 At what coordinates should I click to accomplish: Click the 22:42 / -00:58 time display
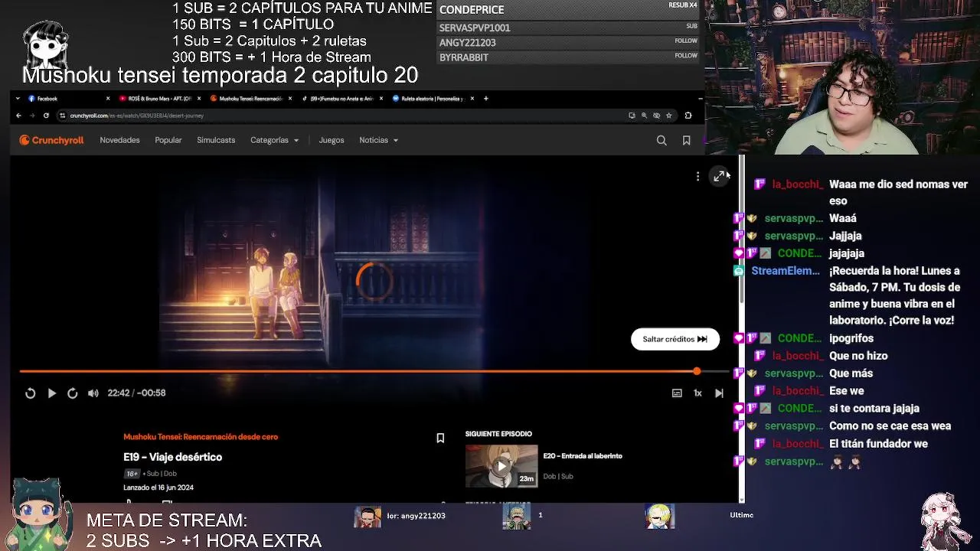(x=136, y=393)
